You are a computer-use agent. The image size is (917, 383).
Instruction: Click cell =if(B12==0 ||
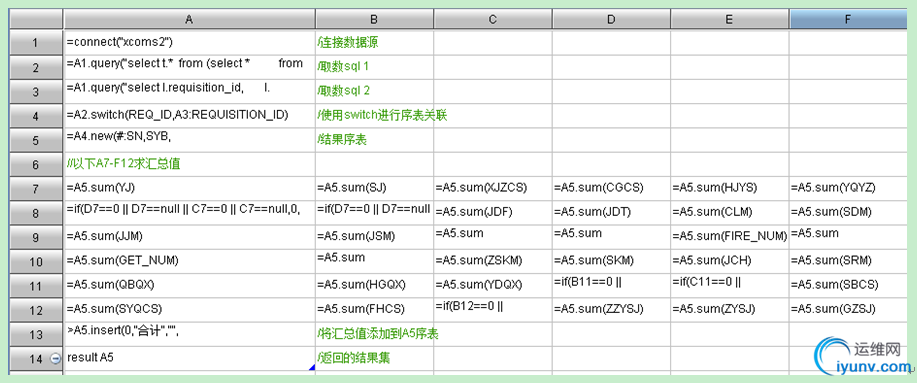493,309
